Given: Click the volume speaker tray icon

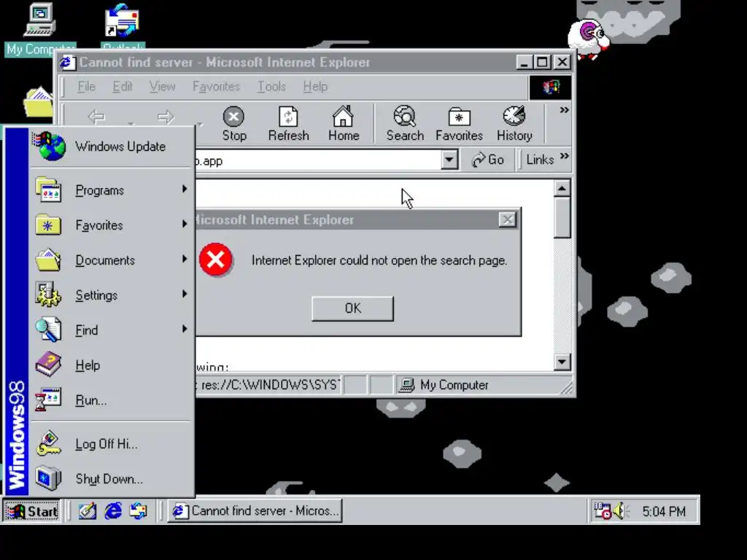Looking at the screenshot, I should (621, 511).
